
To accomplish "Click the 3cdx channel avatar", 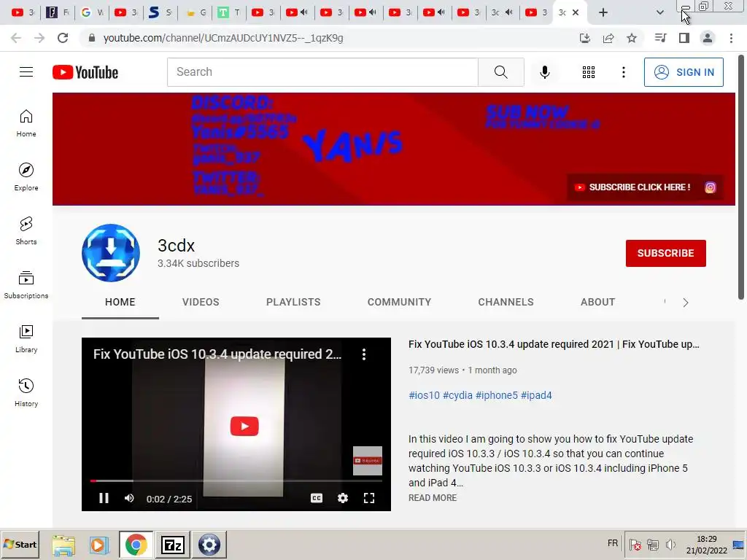I will click(111, 253).
